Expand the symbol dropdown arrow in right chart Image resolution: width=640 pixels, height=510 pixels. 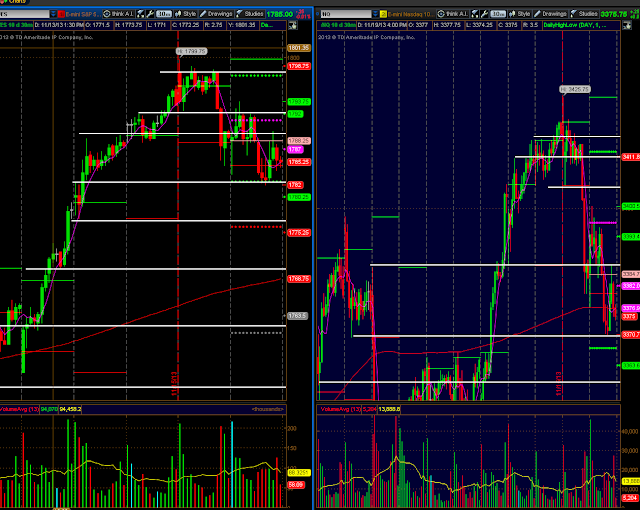click(375, 14)
